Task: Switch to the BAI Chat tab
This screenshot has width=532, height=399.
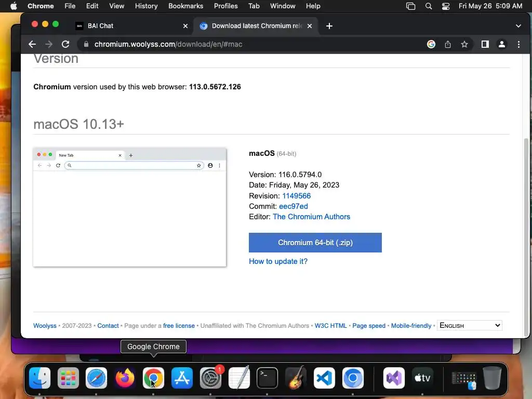Action: tap(131, 26)
